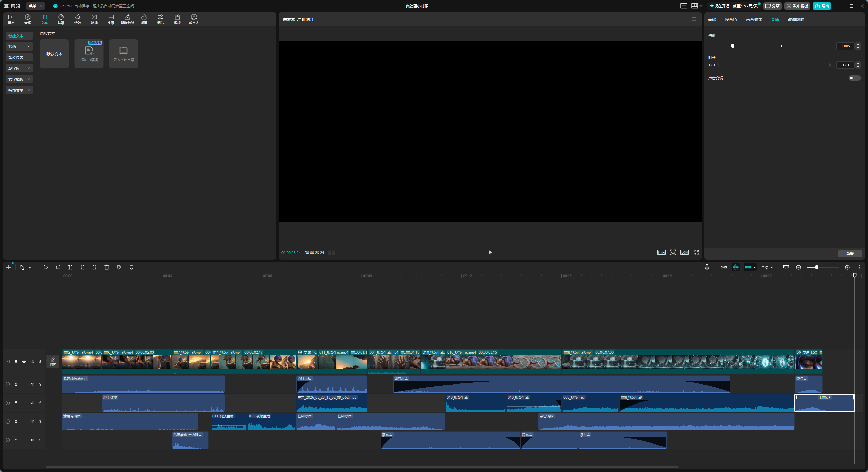Open the 数字人 digital human panel

click(x=194, y=19)
